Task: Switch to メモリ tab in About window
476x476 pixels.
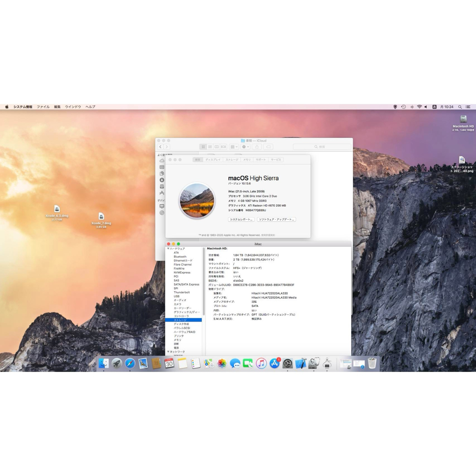Action: click(247, 160)
